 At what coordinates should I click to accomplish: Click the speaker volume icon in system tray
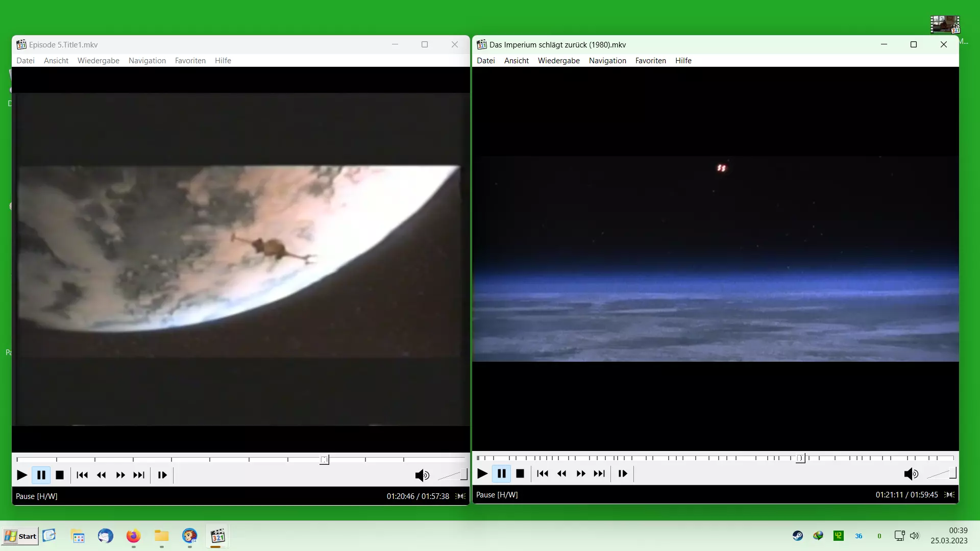click(x=915, y=536)
